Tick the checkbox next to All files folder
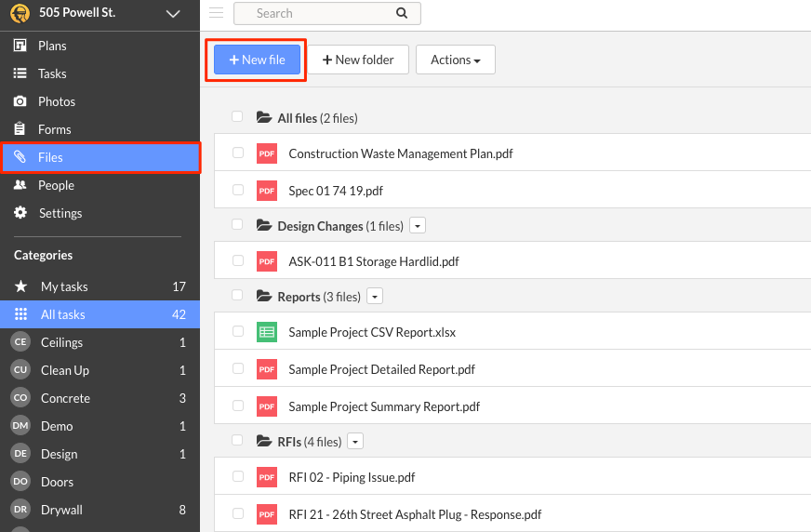The image size is (811, 532). (x=237, y=116)
